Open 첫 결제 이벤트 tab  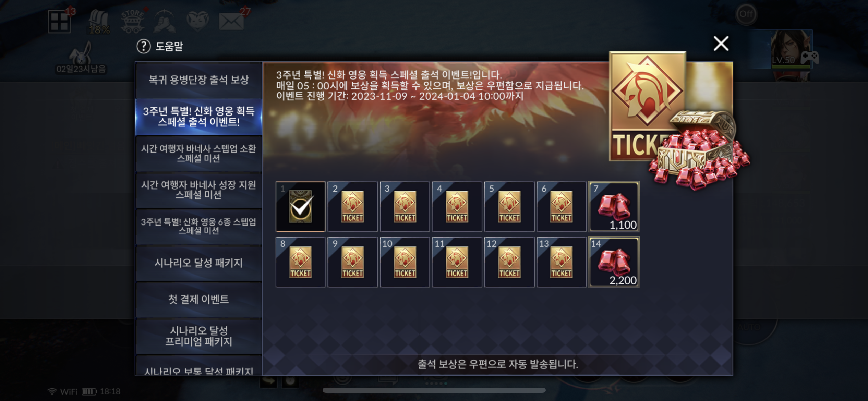click(198, 300)
